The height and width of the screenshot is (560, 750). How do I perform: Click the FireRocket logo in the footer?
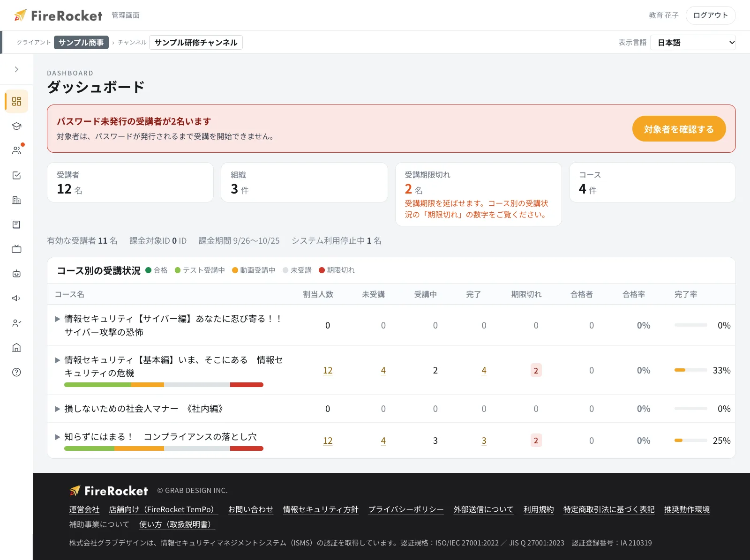[x=109, y=491]
